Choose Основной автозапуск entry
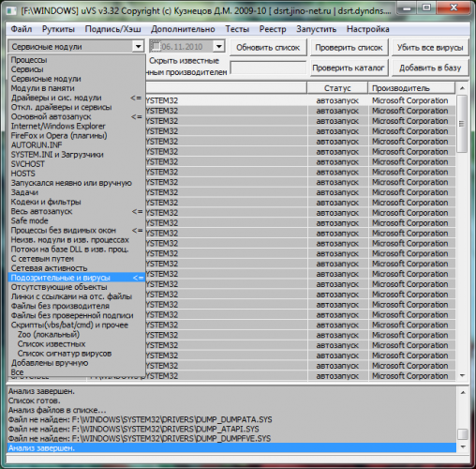476x469 pixels. (77, 116)
